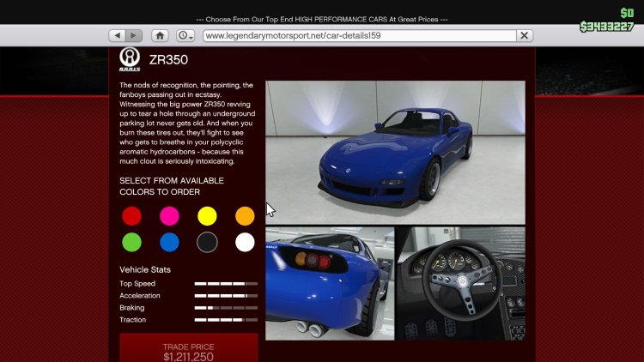644x362 pixels.
Task: Open the browser home page icon
Action: (x=160, y=36)
